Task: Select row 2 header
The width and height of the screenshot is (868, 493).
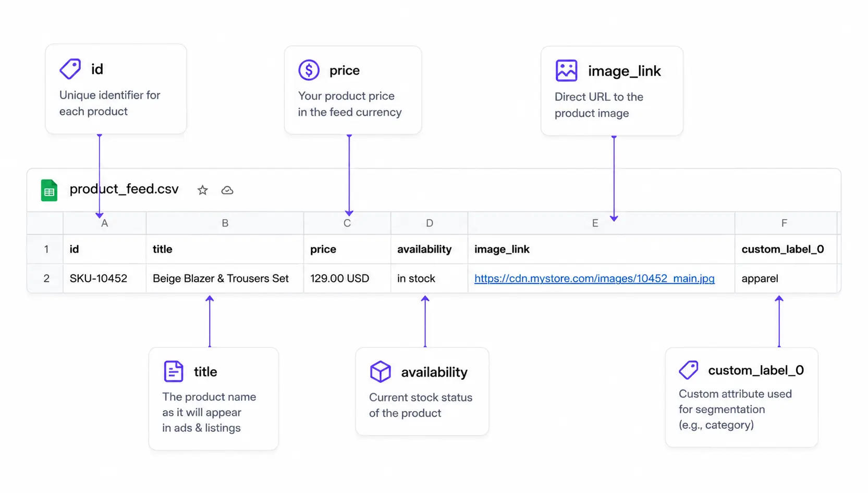Action: 46,279
